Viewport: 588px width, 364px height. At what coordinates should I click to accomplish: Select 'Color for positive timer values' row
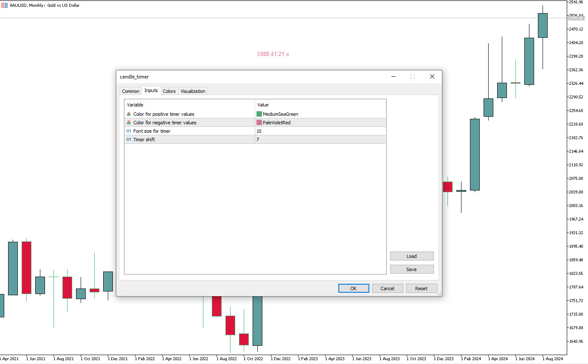[255, 114]
